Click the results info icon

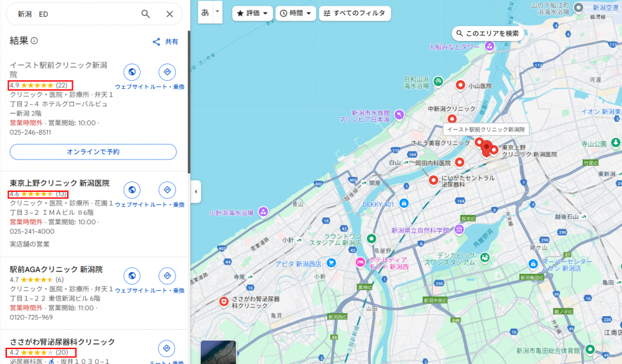click(x=34, y=41)
